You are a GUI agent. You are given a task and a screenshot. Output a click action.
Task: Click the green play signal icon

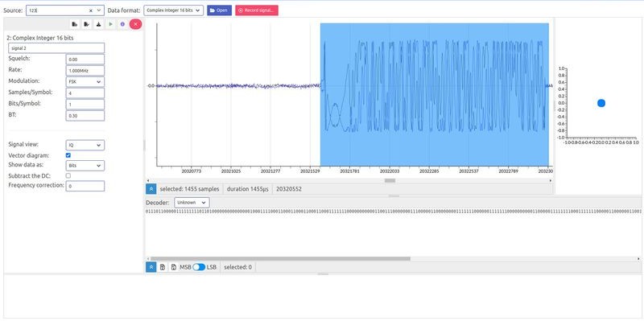point(110,24)
